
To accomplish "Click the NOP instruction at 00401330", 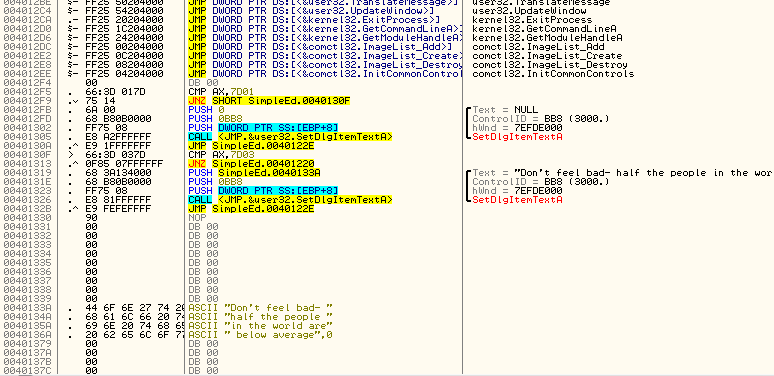I will pyautogui.click(x=197, y=218).
